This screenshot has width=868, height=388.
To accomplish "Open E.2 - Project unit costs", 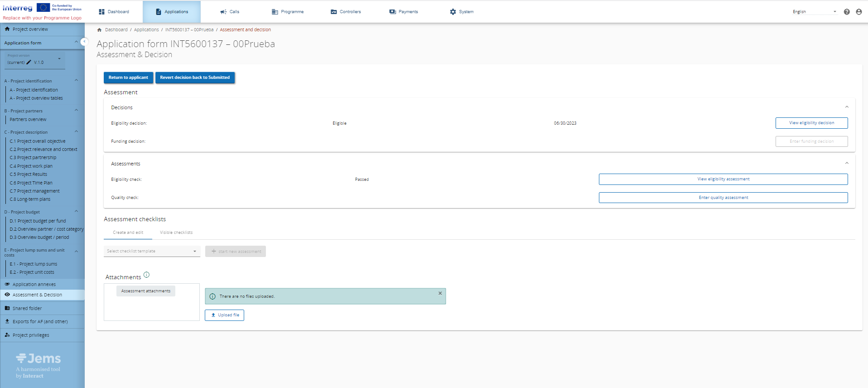I will (x=32, y=272).
